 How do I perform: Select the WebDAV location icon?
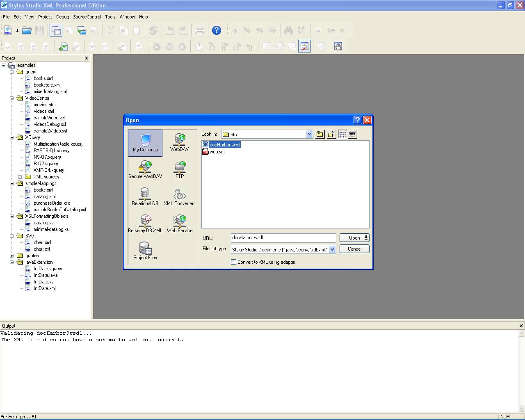pos(179,142)
